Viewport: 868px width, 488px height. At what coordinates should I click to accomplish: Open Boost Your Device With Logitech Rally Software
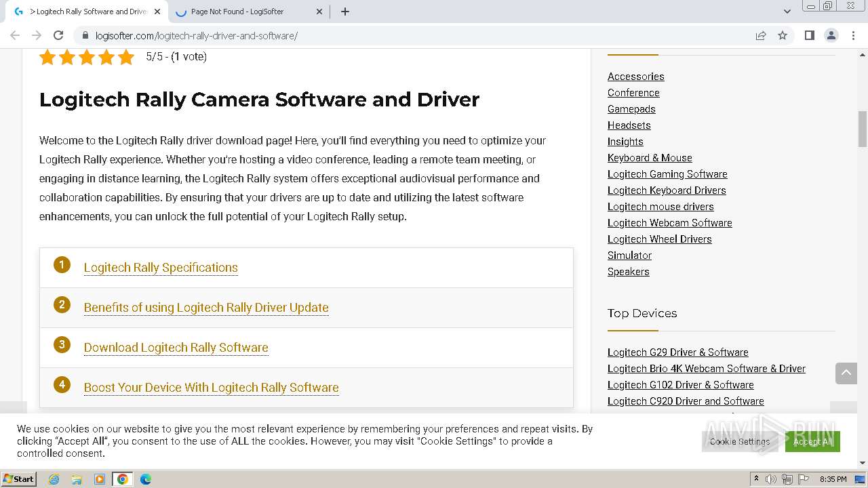pyautogui.click(x=212, y=388)
